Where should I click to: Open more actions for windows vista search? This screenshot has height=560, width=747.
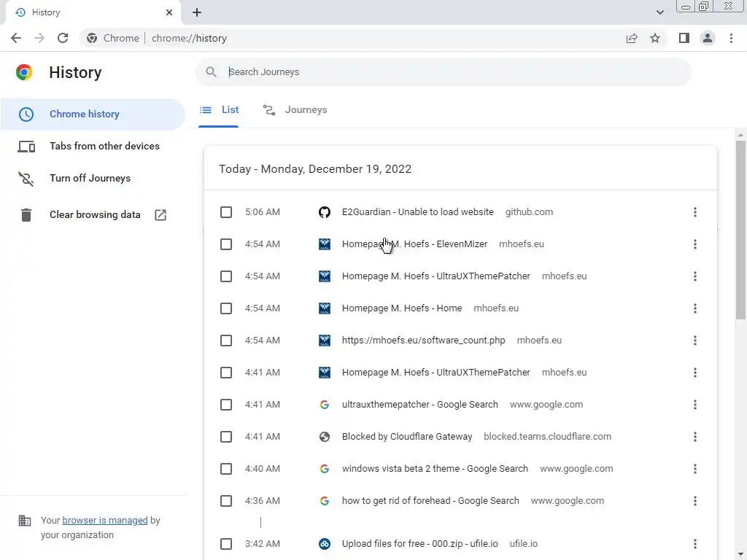(x=694, y=469)
